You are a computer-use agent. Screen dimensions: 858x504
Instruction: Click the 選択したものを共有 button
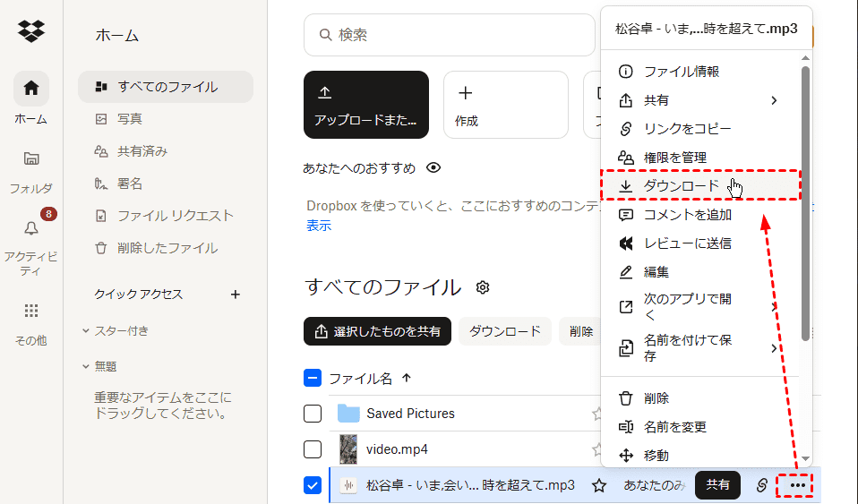click(x=377, y=331)
